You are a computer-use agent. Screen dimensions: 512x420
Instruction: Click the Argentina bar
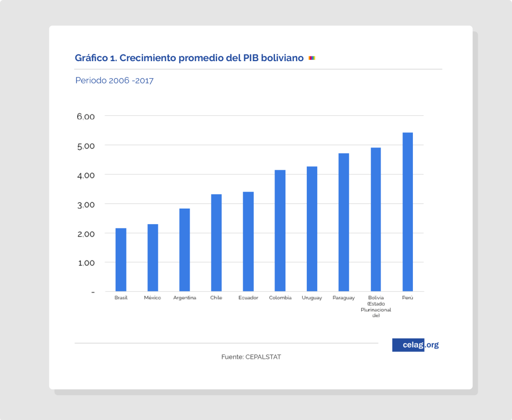[x=184, y=250]
